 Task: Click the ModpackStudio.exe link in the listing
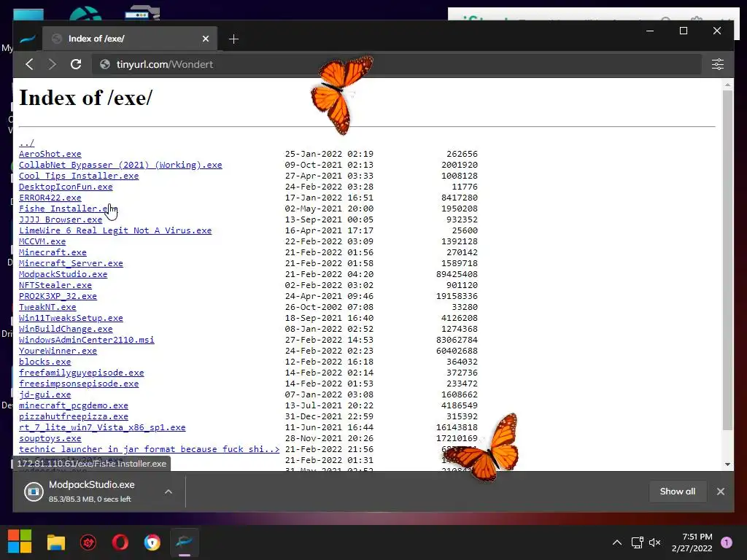[63, 274]
